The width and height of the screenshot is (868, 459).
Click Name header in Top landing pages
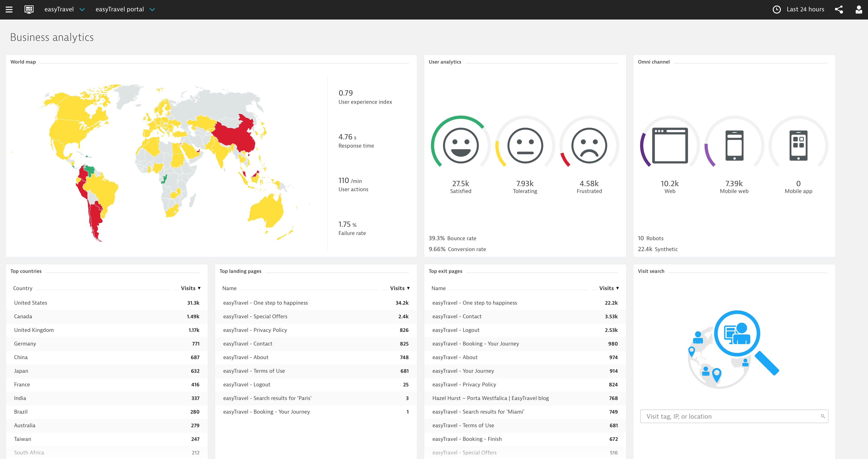229,288
